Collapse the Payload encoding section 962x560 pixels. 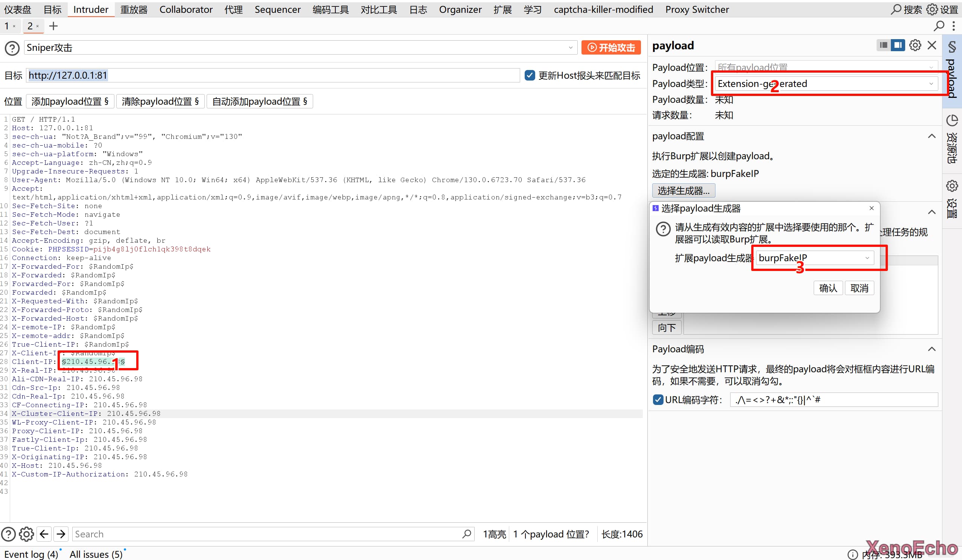[x=932, y=349]
